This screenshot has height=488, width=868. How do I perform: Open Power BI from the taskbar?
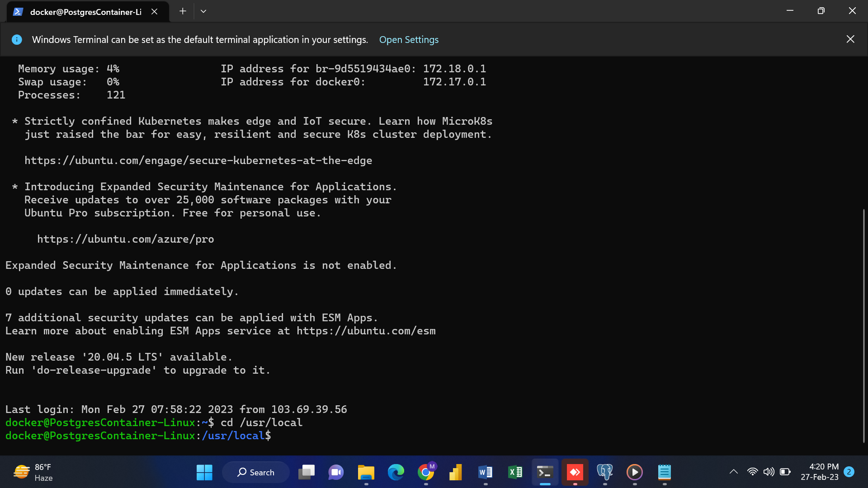tap(456, 472)
